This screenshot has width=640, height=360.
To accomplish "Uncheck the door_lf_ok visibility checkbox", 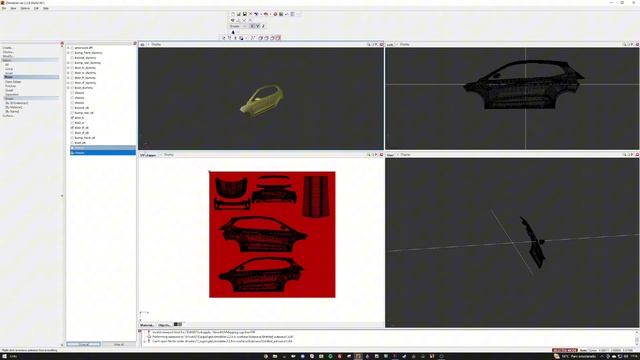I will click(x=72, y=127).
